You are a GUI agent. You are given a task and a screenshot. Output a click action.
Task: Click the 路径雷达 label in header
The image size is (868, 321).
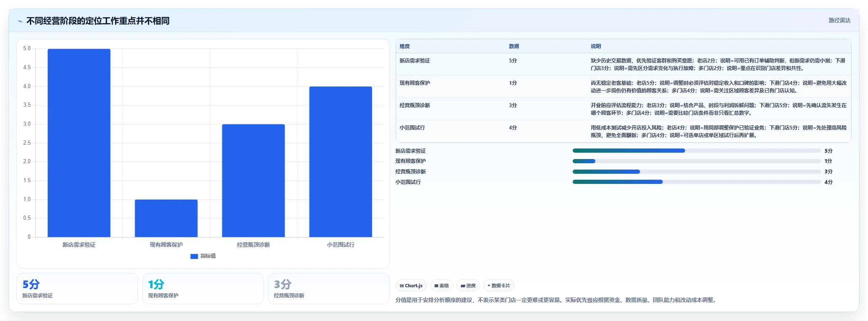pos(839,20)
